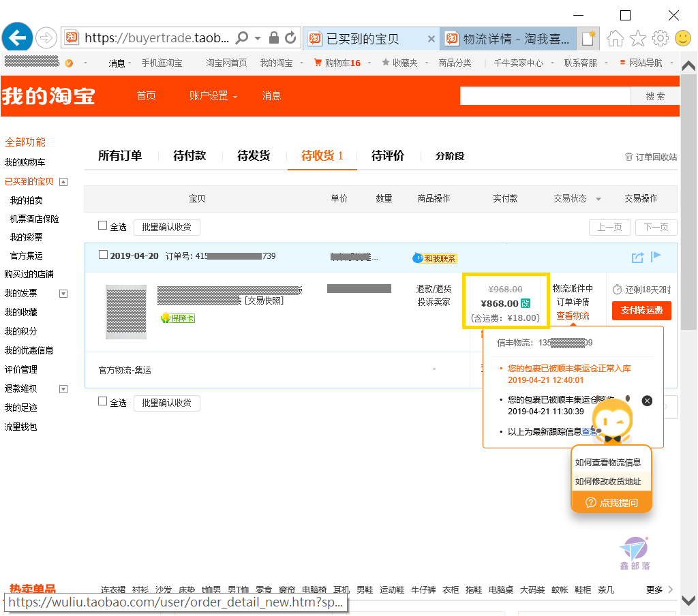The image size is (698, 616).
Task: Open 我的购物车 in sidebar
Action: 25,162
